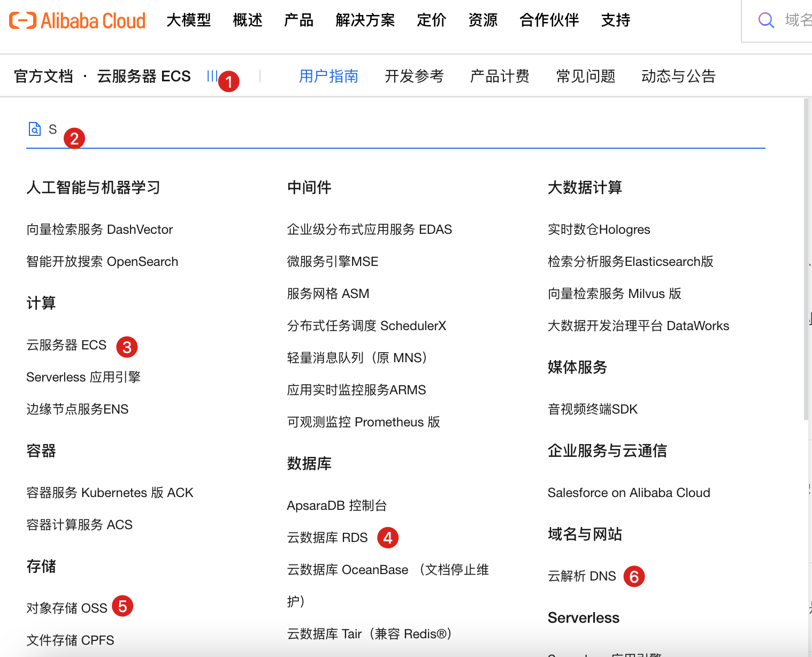Open 分布式任务调度 SchedulerX docs
The image size is (812, 657).
tap(366, 326)
